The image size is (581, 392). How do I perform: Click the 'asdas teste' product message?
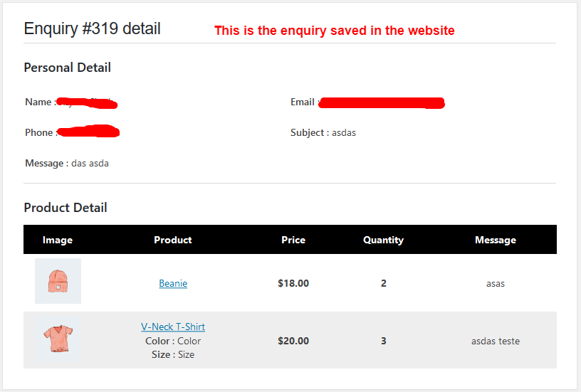(496, 341)
